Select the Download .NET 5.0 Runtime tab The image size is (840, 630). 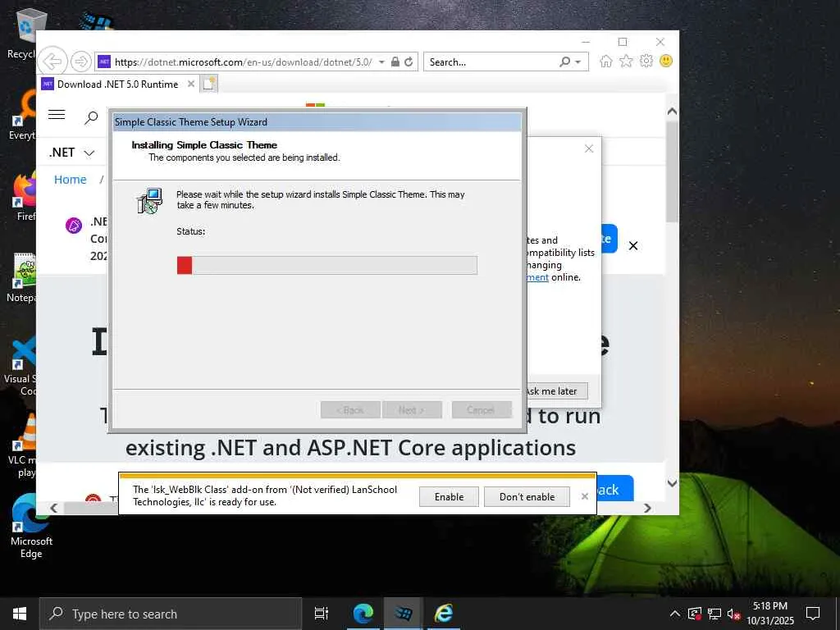click(x=118, y=84)
